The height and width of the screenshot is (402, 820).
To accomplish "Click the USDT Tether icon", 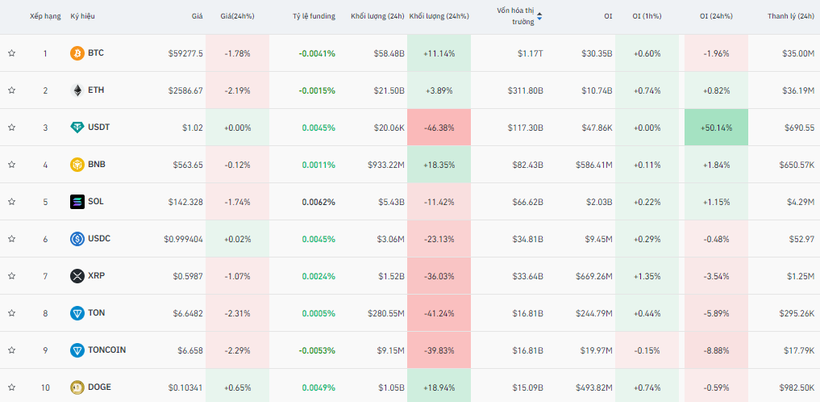I will pos(77,127).
